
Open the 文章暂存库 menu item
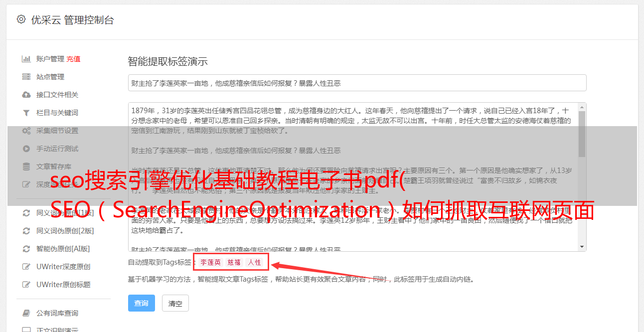[x=54, y=166]
